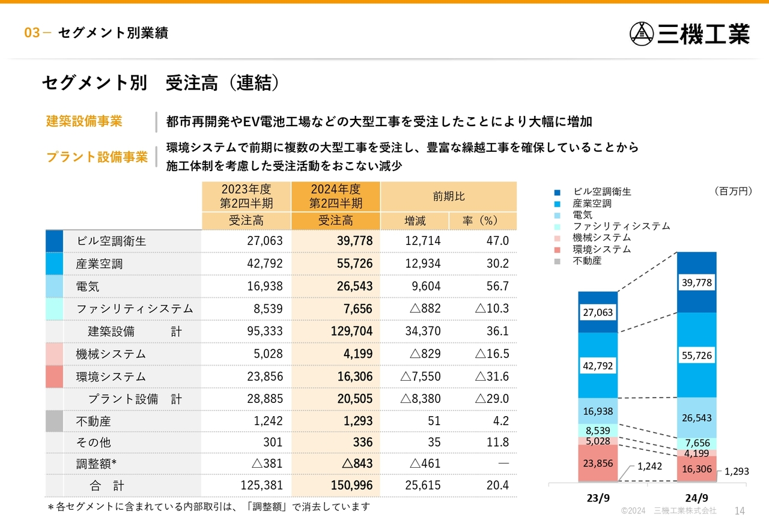
Task: Click the legend square for ファシリティシステム
Action: [x=558, y=226]
